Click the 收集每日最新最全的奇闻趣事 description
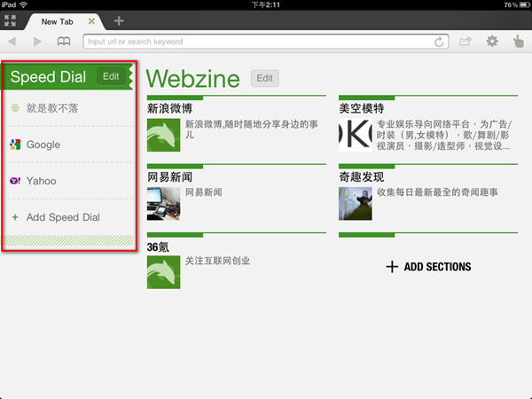 pos(437,192)
